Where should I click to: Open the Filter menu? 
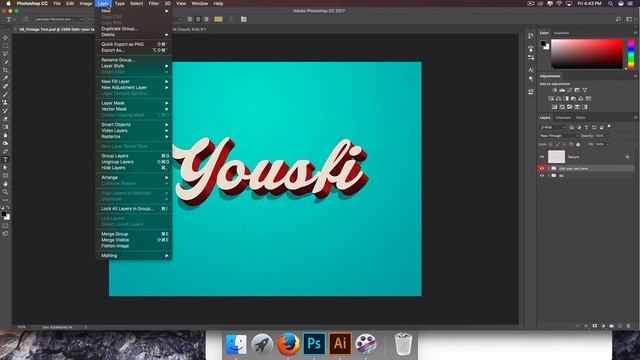pyautogui.click(x=153, y=3)
